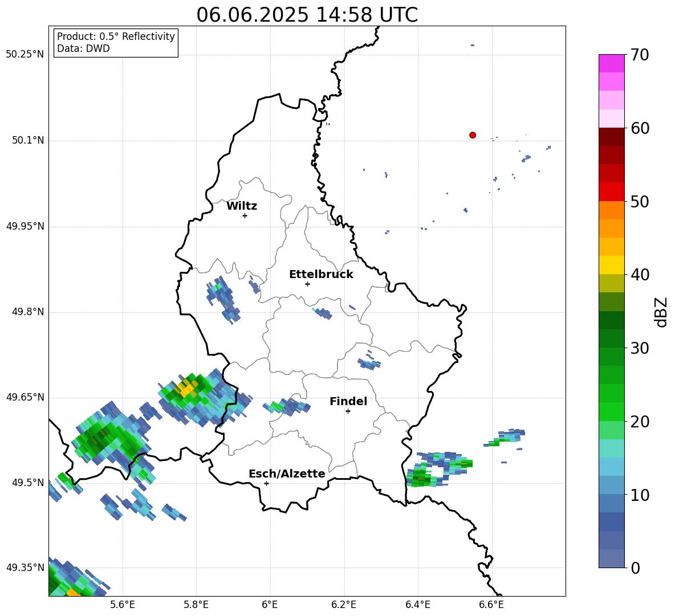
Task: Click the Findel cross marker
Action: (x=348, y=411)
